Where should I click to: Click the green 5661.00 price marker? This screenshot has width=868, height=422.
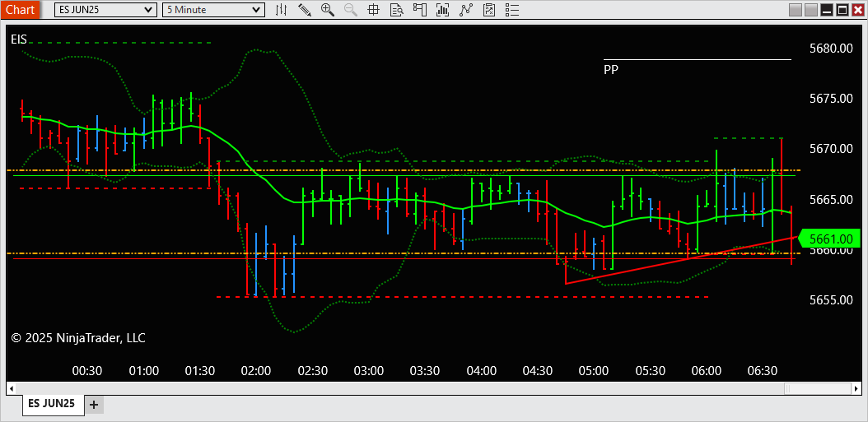coord(830,239)
